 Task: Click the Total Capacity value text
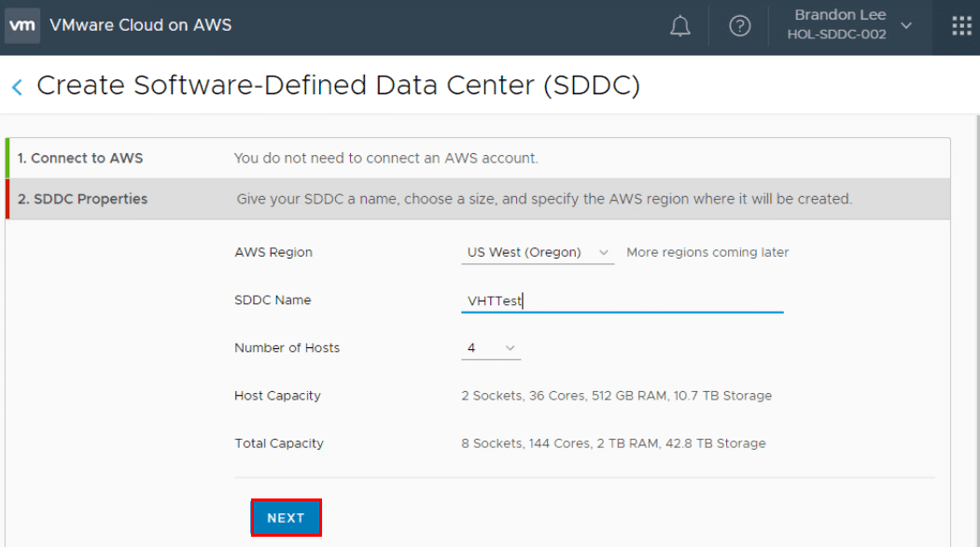point(613,443)
